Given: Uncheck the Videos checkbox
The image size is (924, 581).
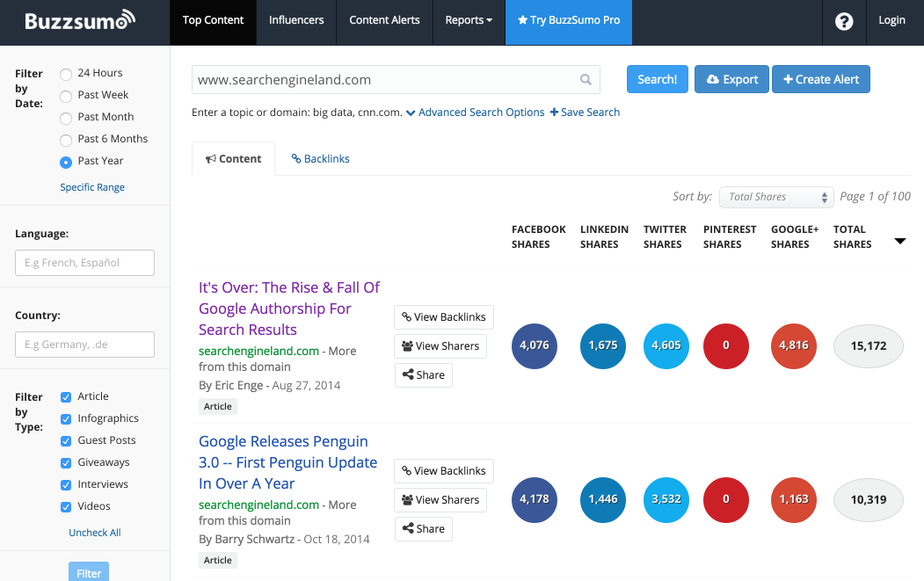Looking at the screenshot, I should [x=66, y=507].
